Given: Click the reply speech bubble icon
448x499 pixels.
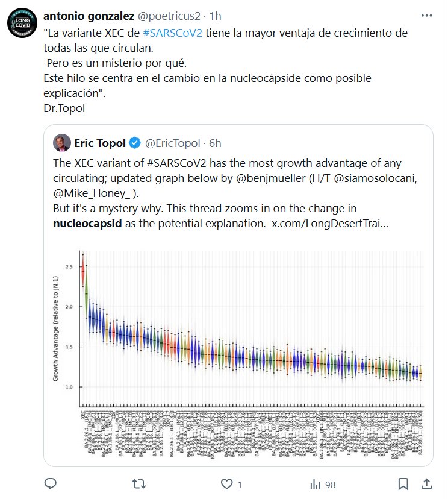Looking at the screenshot, I should coord(51,484).
